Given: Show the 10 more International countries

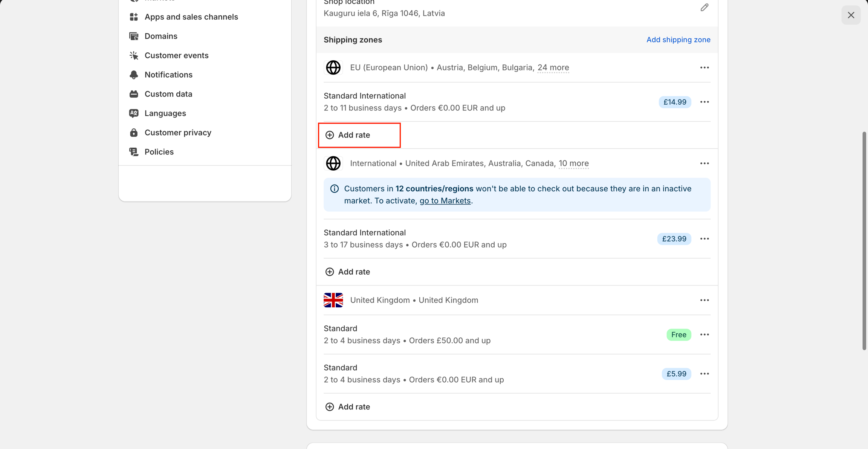Looking at the screenshot, I should click(573, 163).
